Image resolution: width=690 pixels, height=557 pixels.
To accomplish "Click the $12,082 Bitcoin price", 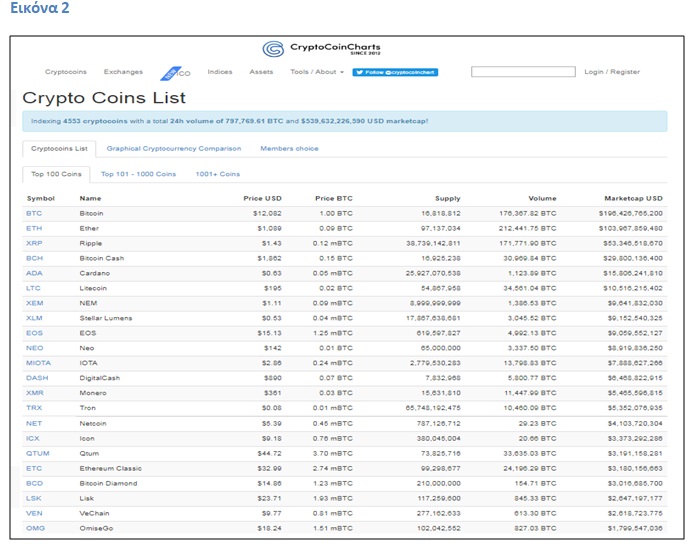I will pos(267,213).
